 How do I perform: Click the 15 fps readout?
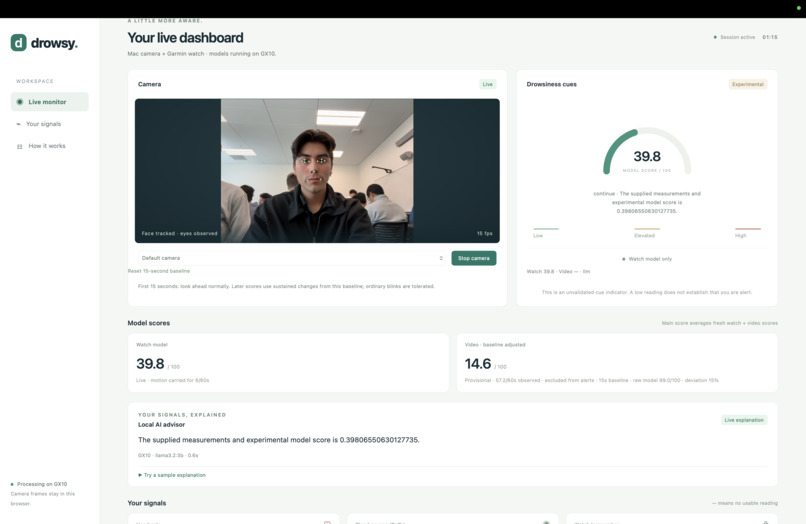[484, 233]
